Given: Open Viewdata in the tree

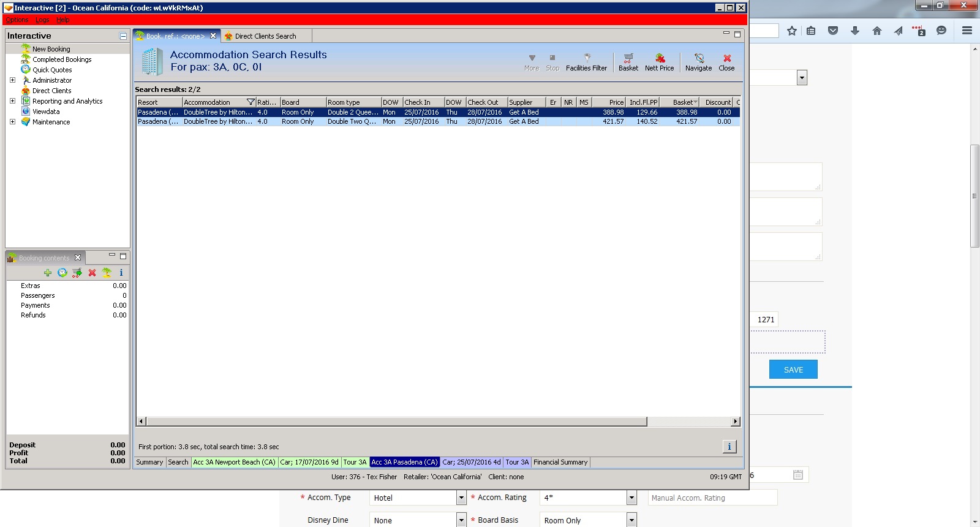Looking at the screenshot, I should (x=46, y=112).
